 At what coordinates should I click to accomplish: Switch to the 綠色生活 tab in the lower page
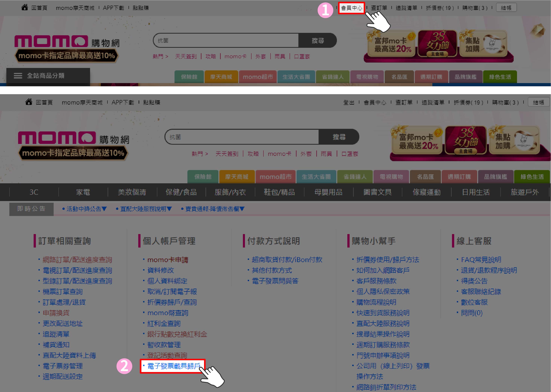pyautogui.click(x=532, y=177)
